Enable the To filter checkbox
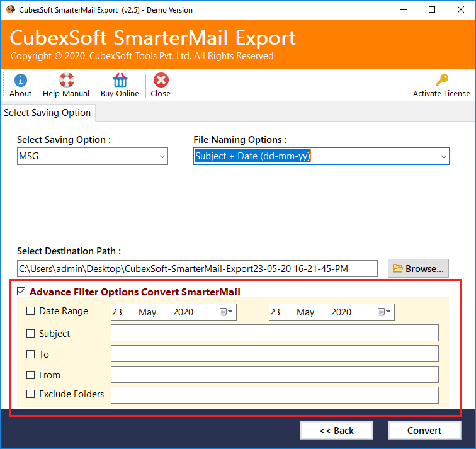 (30, 355)
